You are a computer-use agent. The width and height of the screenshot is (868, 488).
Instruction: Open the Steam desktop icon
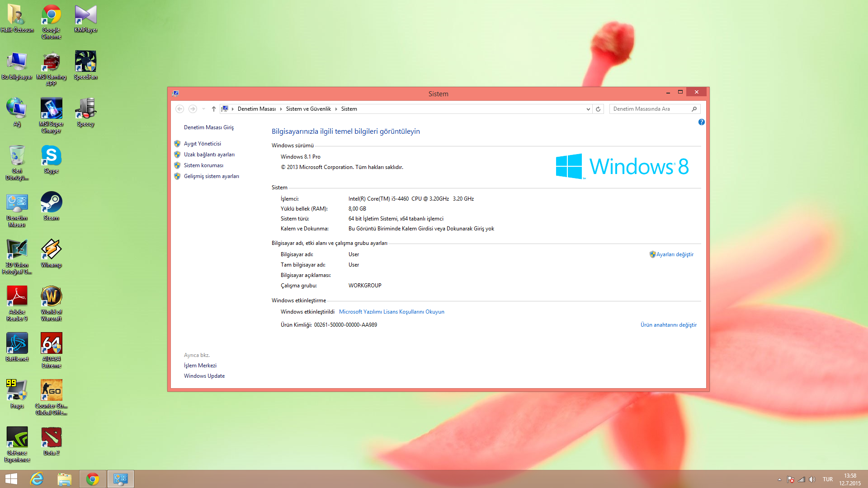coord(51,203)
